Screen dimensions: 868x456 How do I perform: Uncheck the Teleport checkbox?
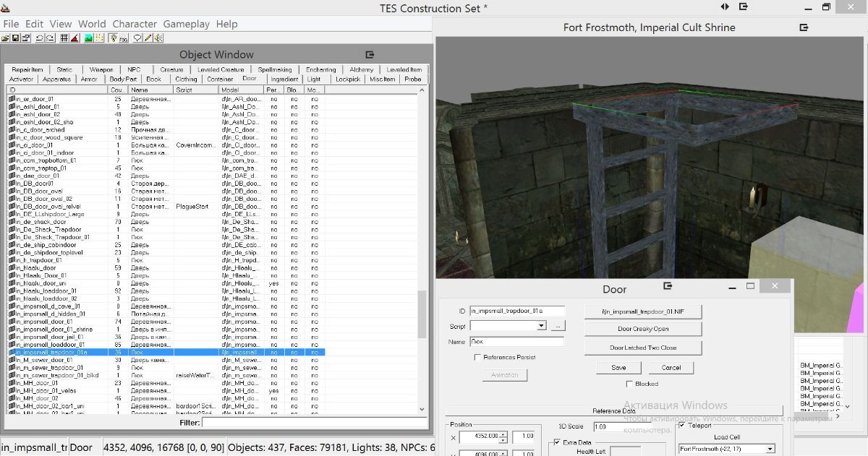(x=682, y=426)
